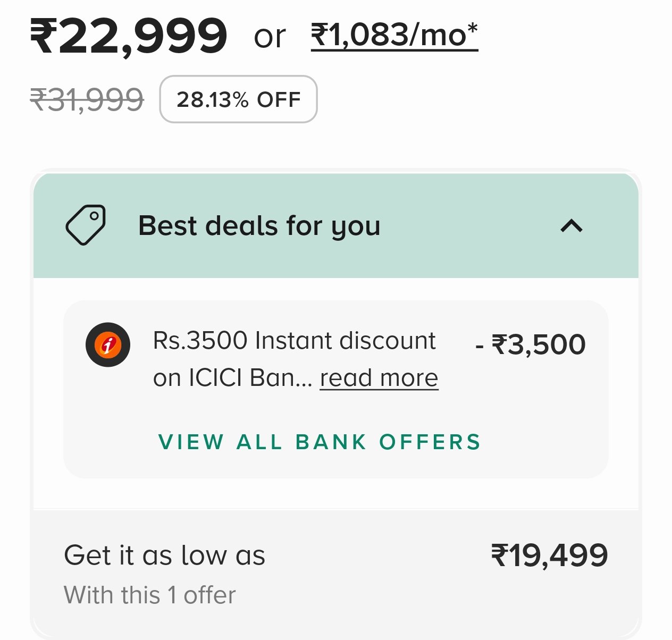
Task: Click the "Get it as low as" label
Action: pos(164,555)
